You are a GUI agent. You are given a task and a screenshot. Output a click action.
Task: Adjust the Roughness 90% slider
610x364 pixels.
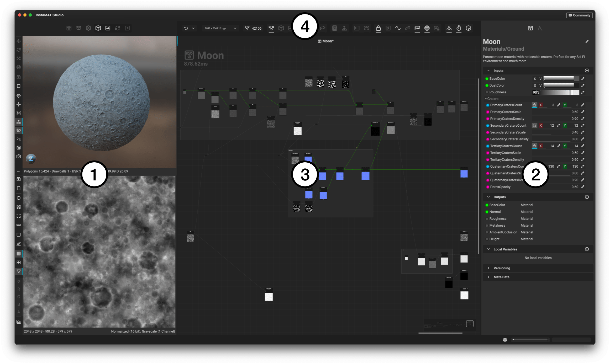[556, 92]
